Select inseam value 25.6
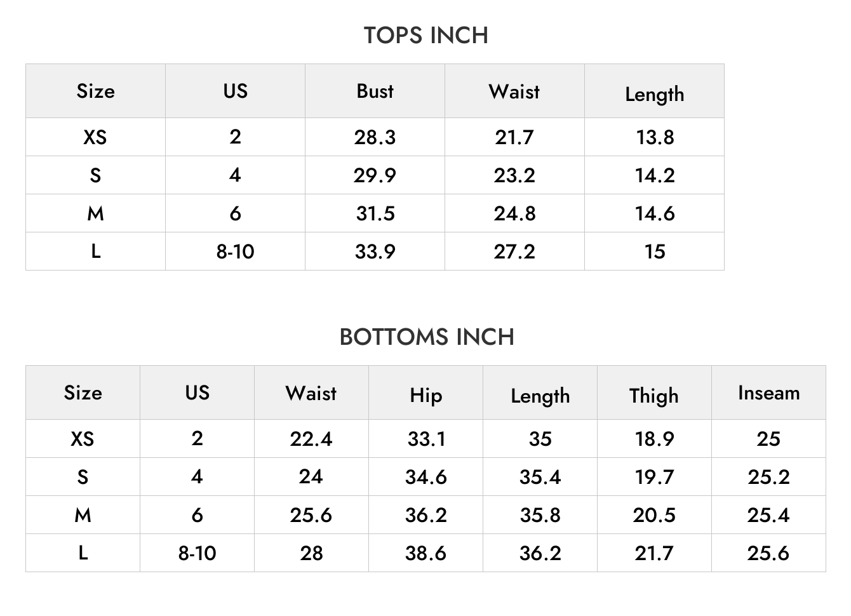Image resolution: width=851 pixels, height=616 pixels. [768, 552]
